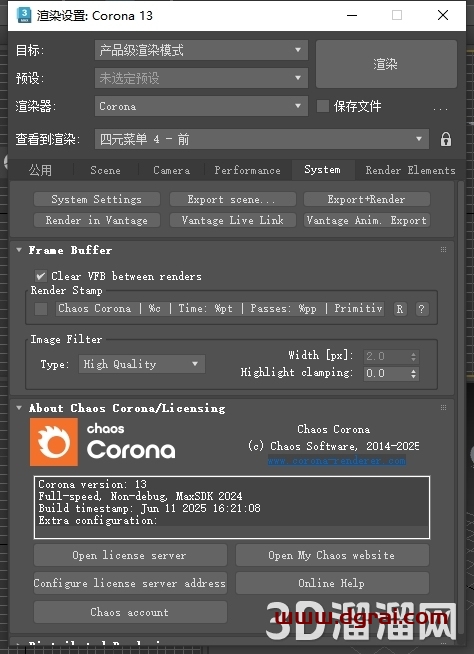Screen dimensions: 474x654
Task: Click the Corona version info text box
Action: [232, 507]
